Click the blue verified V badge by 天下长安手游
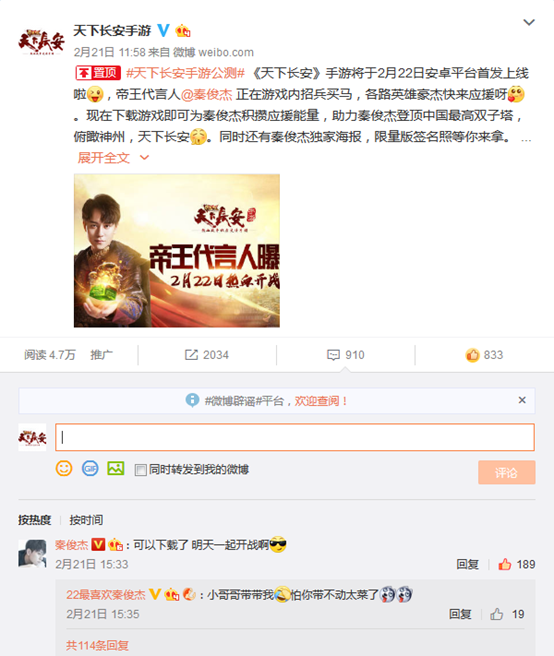The width and height of the screenshot is (554, 656). (163, 30)
